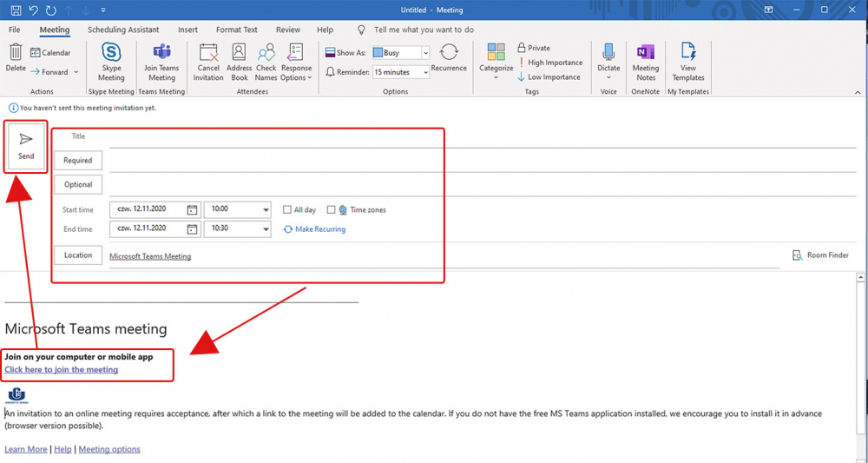Click the message body scrollbar up arrow

861,277
